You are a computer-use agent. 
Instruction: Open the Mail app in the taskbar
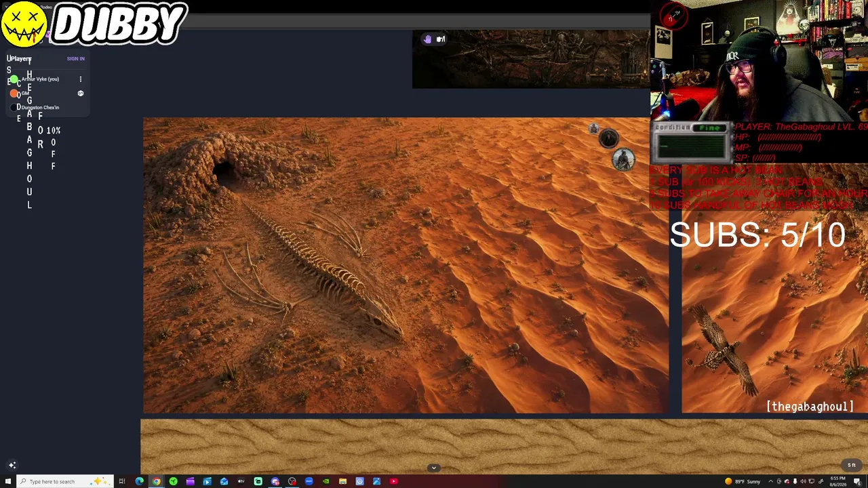point(224,481)
